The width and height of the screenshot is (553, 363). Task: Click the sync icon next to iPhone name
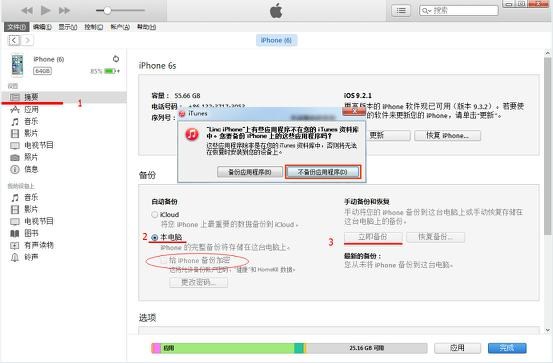tap(116, 59)
